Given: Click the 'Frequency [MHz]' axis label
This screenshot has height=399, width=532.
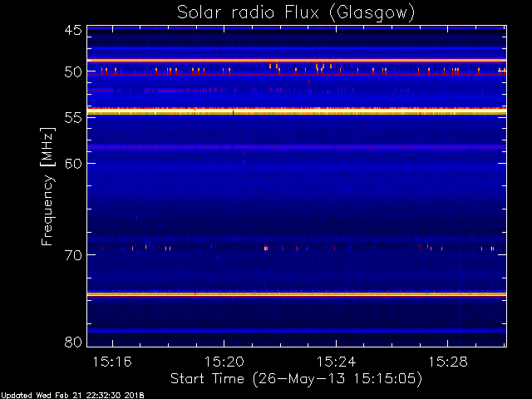Looking at the screenshot, I should tap(47, 186).
